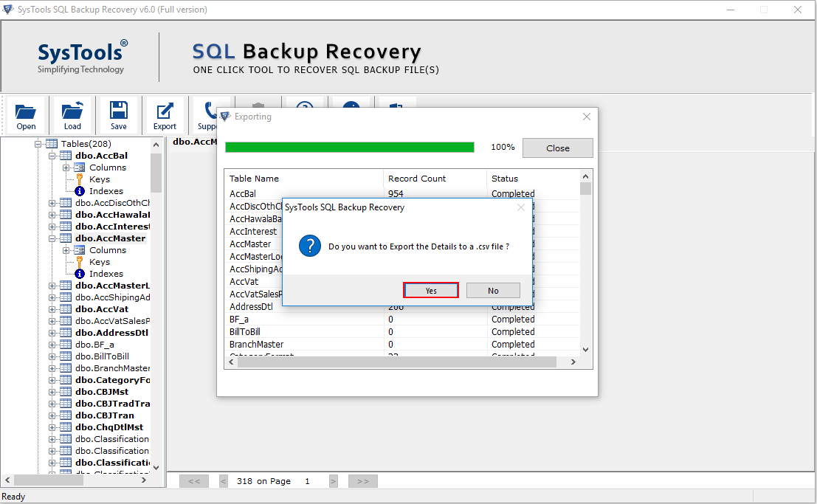This screenshot has height=504, width=817.
Task: Expand the Columns node under dbo.AccMaster
Action: tap(66, 250)
